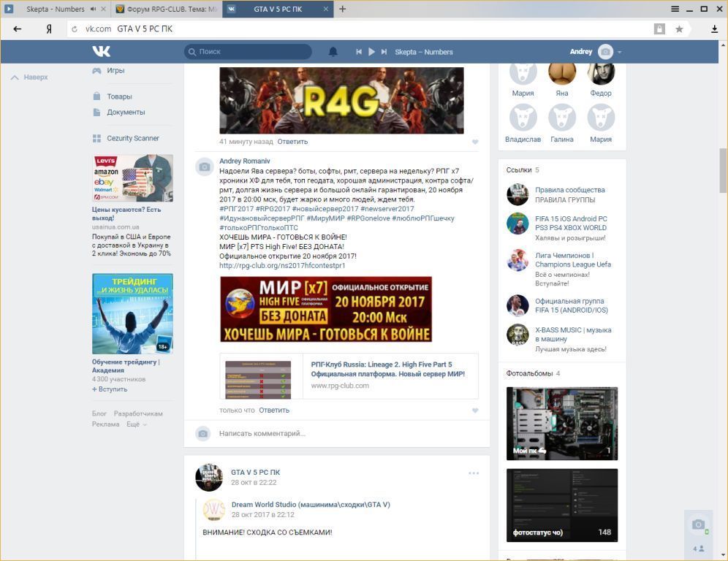Open Лига Чемпионов Champions League link
728x561 pixels.
pos(572,260)
